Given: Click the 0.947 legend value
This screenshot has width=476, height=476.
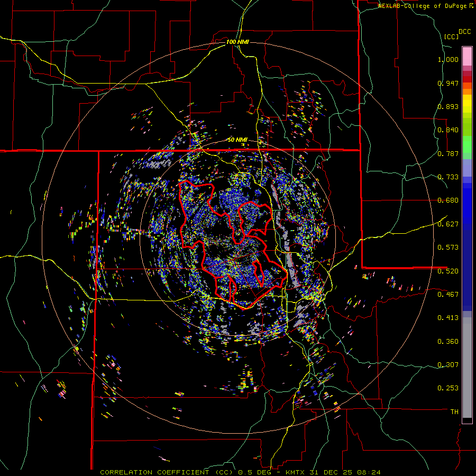Looking at the screenshot, I should [x=448, y=83].
